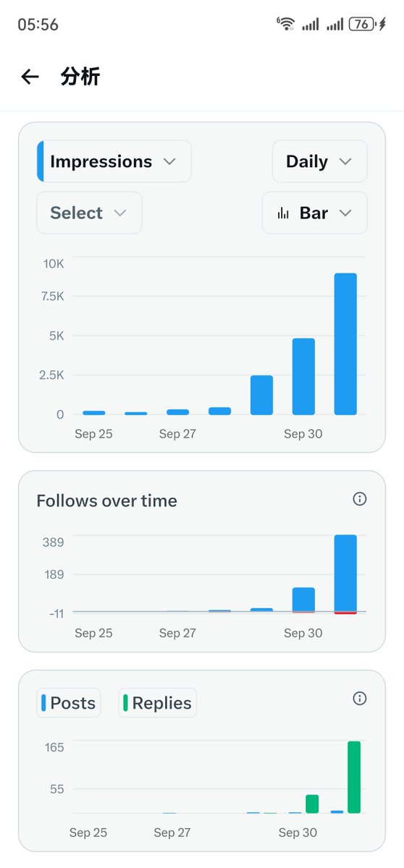The width and height of the screenshot is (404, 868).
Task: Select the Sep 30 Impressions bar
Action: 303,377
